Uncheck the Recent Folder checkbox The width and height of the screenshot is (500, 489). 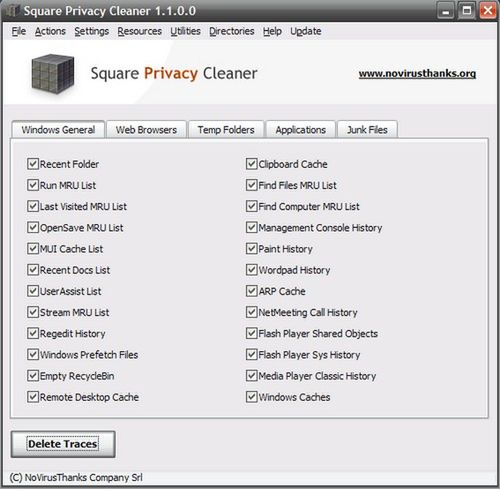pyautogui.click(x=33, y=164)
